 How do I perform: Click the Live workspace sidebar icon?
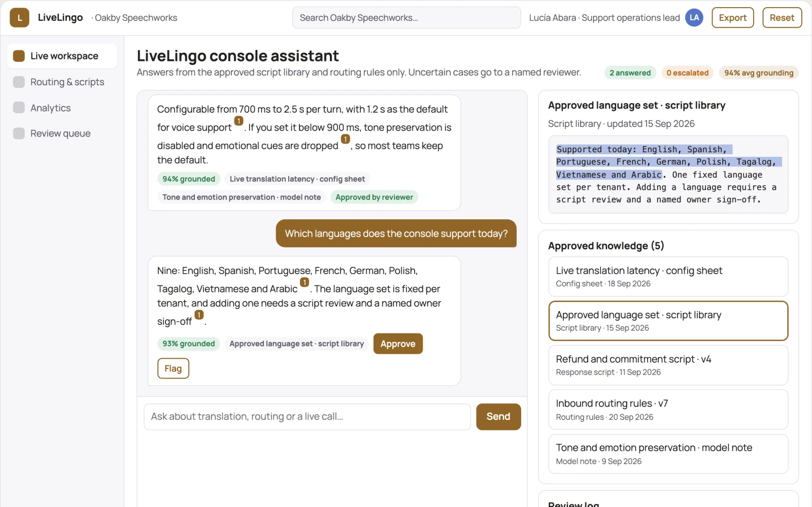tap(19, 56)
